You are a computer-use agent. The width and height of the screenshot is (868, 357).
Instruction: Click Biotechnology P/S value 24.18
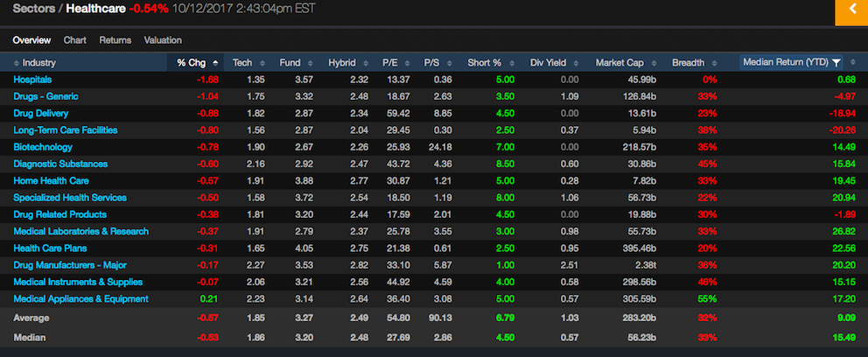coord(440,147)
